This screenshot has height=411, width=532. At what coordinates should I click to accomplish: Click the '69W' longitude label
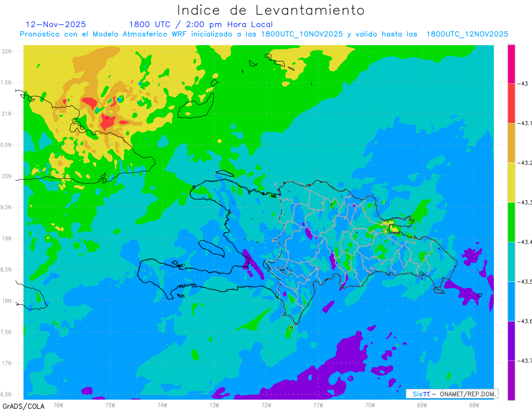click(x=422, y=405)
